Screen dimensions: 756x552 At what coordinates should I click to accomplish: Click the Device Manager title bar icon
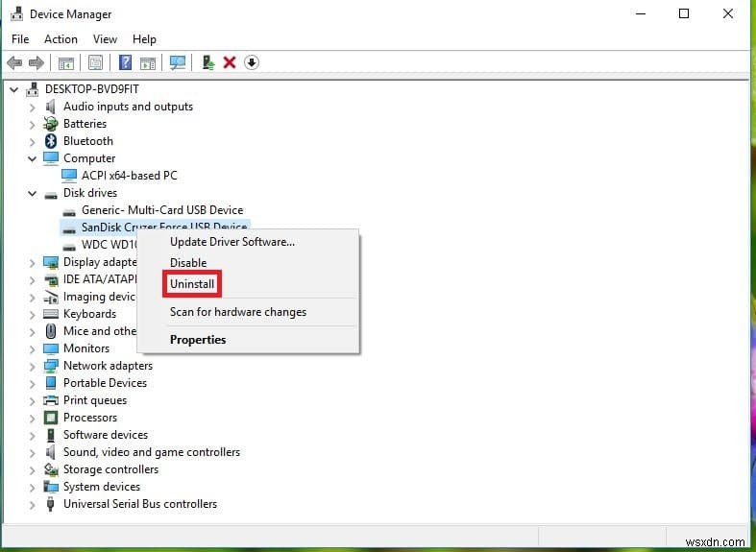point(16,14)
